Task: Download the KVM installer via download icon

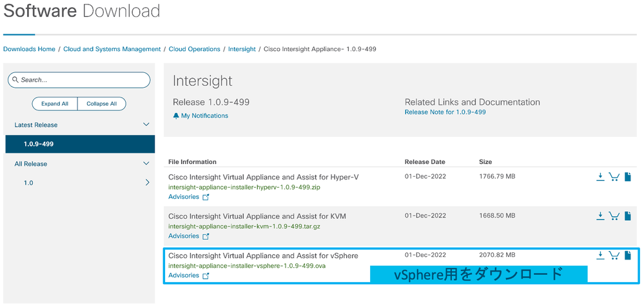Action: [x=600, y=216]
